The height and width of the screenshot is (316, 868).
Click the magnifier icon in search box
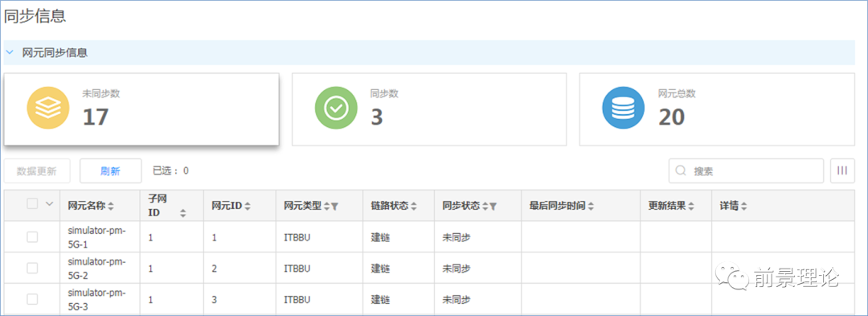point(681,171)
